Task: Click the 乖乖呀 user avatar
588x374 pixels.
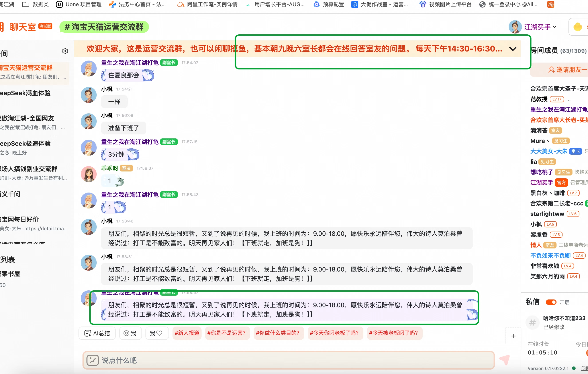Action: pos(89,174)
